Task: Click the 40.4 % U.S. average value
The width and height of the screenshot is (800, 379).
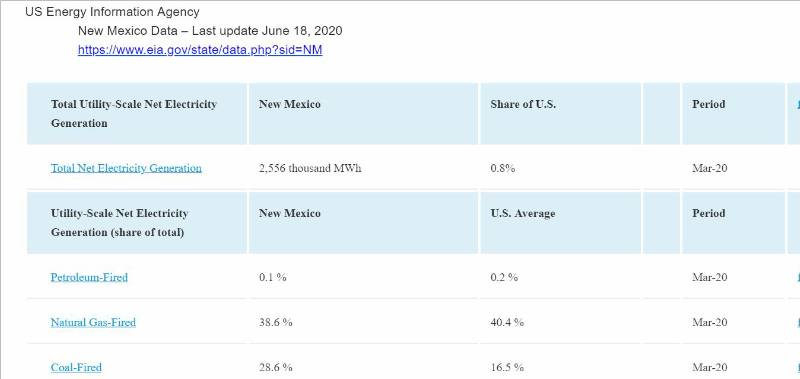Action: (507, 322)
